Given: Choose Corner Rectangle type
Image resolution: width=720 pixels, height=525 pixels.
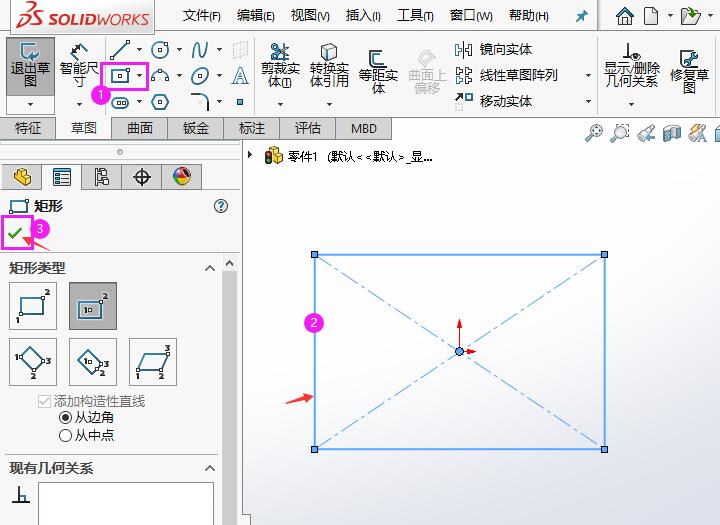Looking at the screenshot, I should pos(33,306).
